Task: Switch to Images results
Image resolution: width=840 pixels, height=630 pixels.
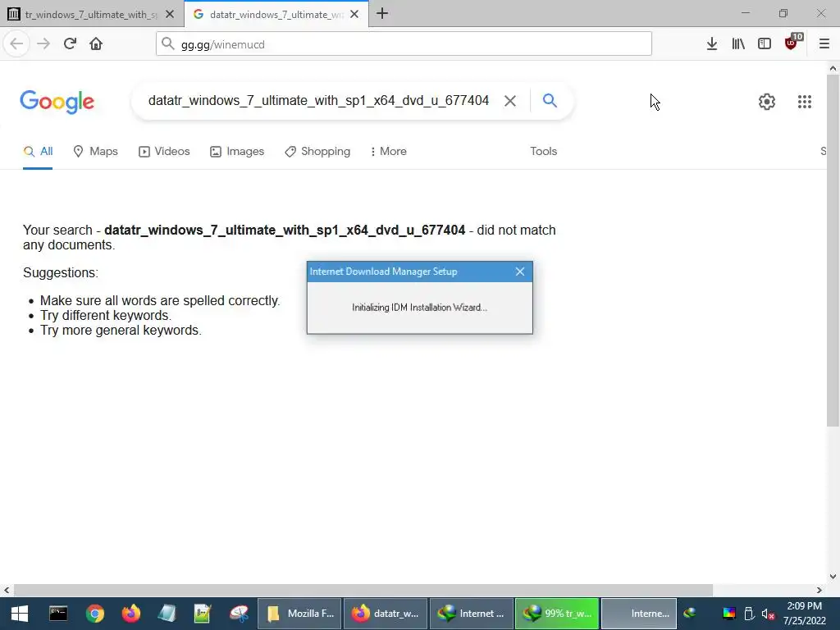Action: [237, 152]
